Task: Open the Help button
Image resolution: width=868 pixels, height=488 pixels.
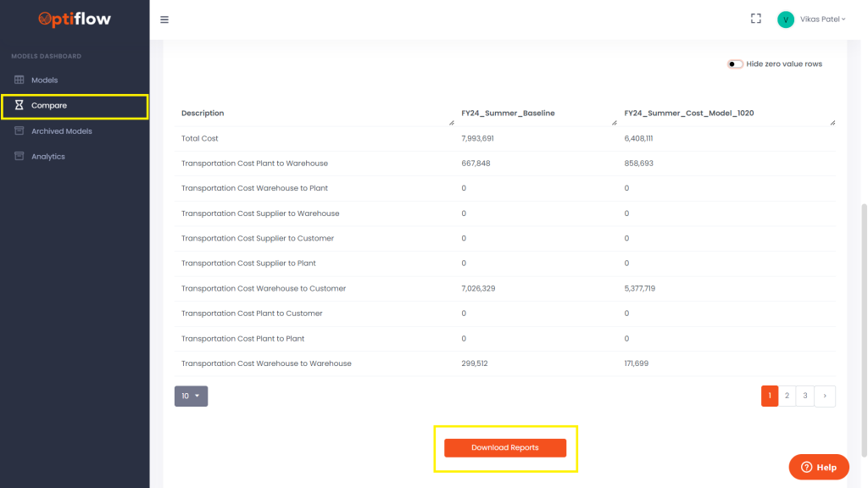Action: [819, 467]
